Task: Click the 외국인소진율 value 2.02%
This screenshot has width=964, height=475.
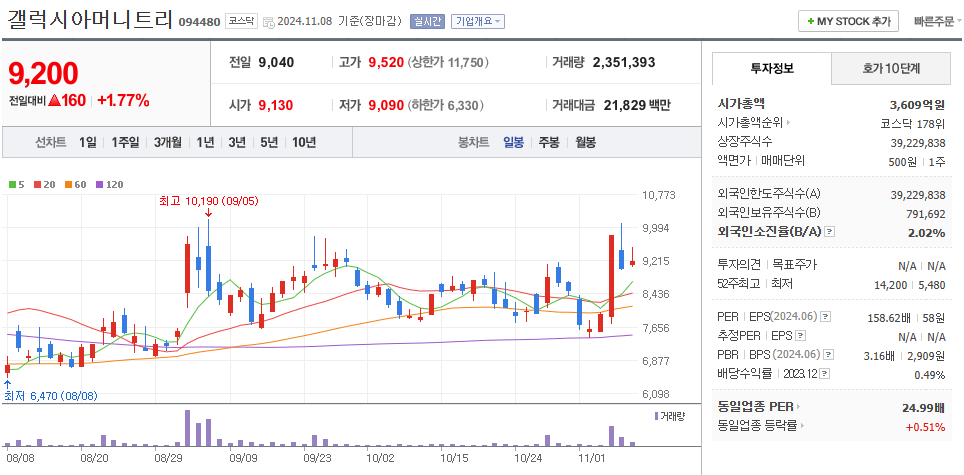Action: 926,233
